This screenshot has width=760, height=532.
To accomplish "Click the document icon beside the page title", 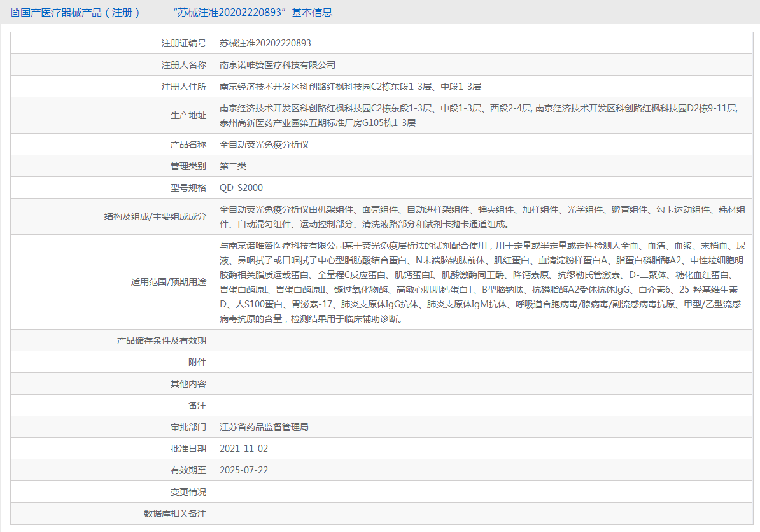I will 15,13.
